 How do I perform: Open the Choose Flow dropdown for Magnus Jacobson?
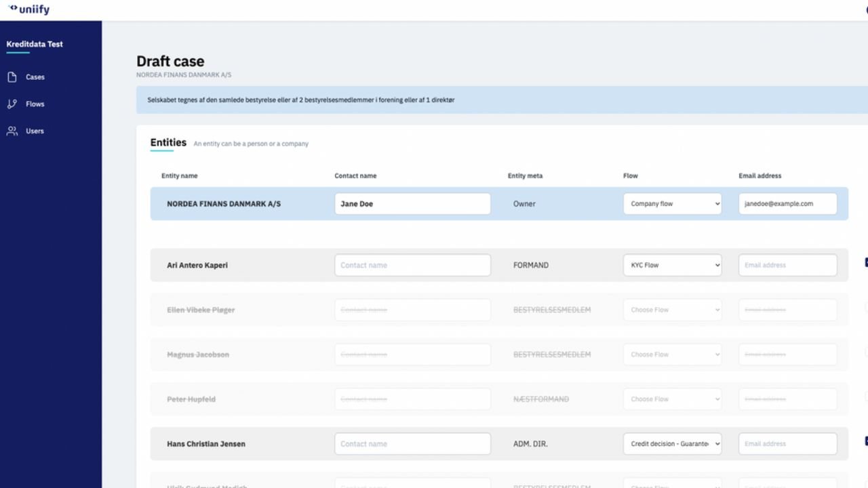[671, 354]
